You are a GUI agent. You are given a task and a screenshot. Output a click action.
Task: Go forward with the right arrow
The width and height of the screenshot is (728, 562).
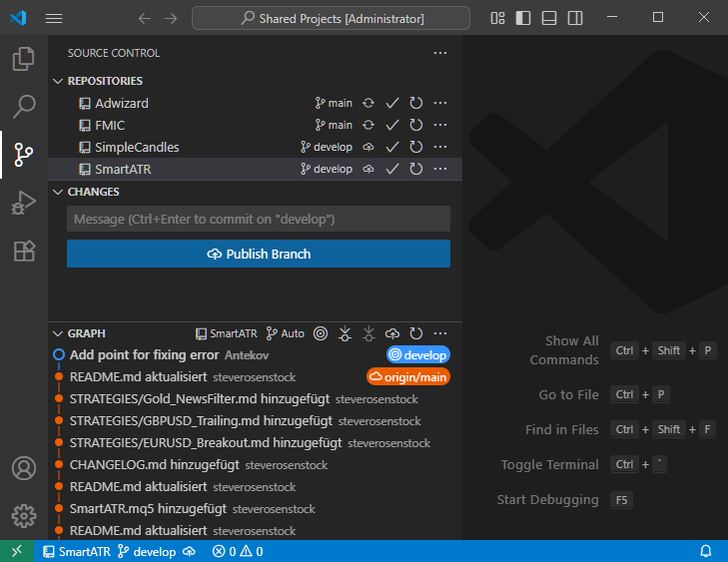pyautogui.click(x=171, y=18)
